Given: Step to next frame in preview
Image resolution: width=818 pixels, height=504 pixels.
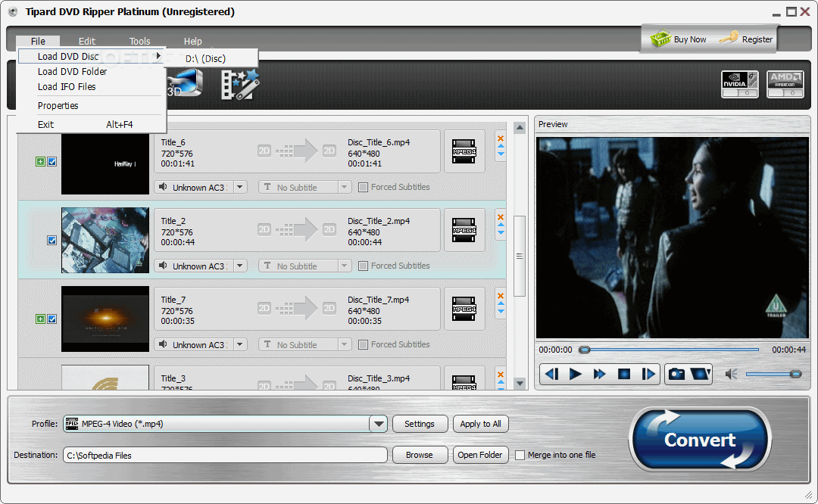Looking at the screenshot, I should [648, 374].
